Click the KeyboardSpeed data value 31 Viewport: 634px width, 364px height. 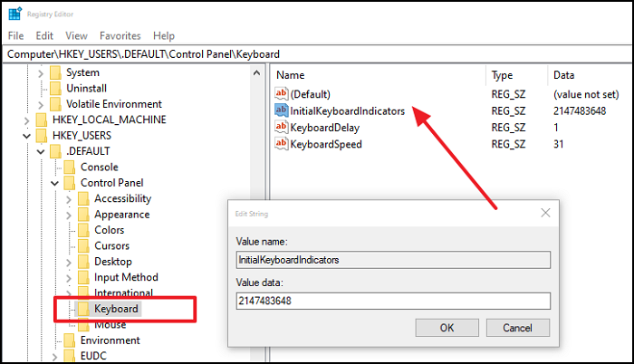559,144
